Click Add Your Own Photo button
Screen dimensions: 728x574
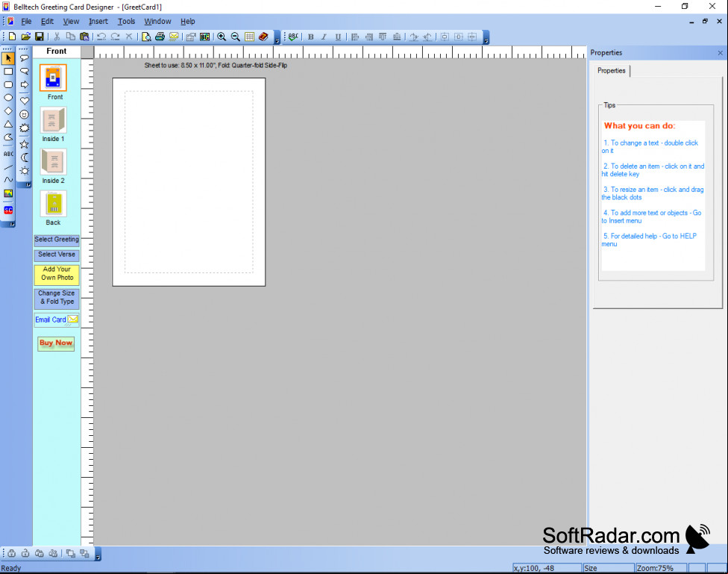tap(57, 274)
